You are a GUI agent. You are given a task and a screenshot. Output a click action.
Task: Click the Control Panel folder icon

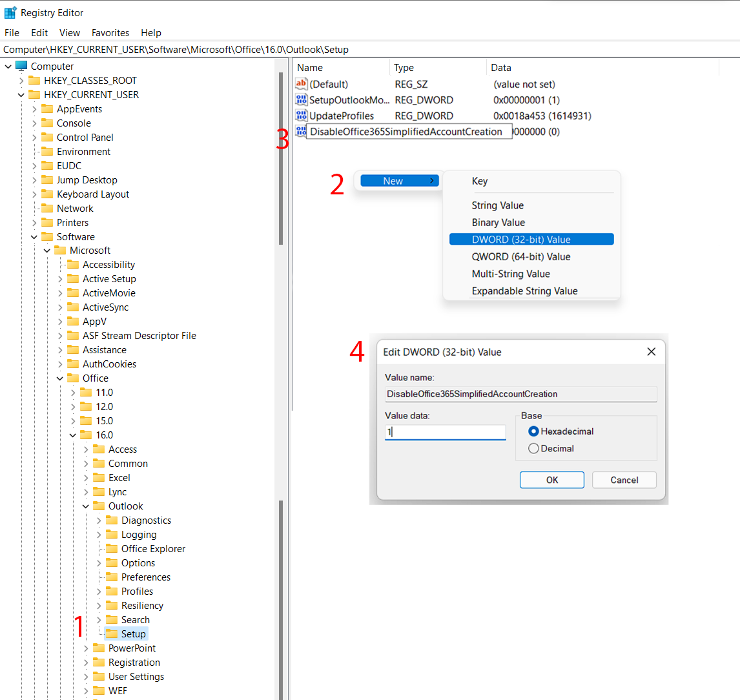[x=47, y=138]
